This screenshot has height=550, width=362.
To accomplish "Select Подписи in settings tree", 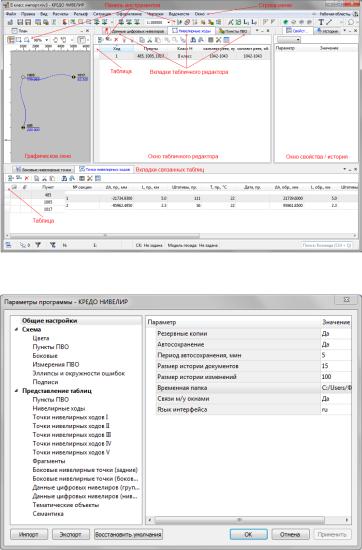I will coord(45,382).
